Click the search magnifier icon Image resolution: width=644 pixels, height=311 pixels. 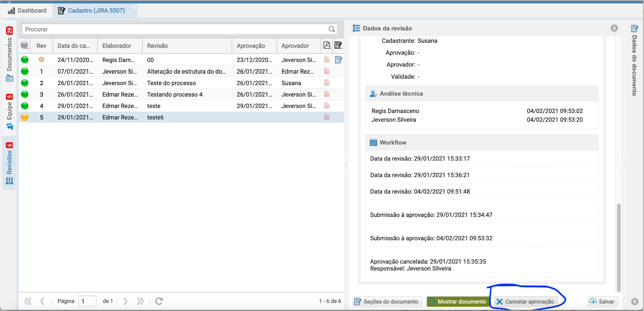point(331,29)
